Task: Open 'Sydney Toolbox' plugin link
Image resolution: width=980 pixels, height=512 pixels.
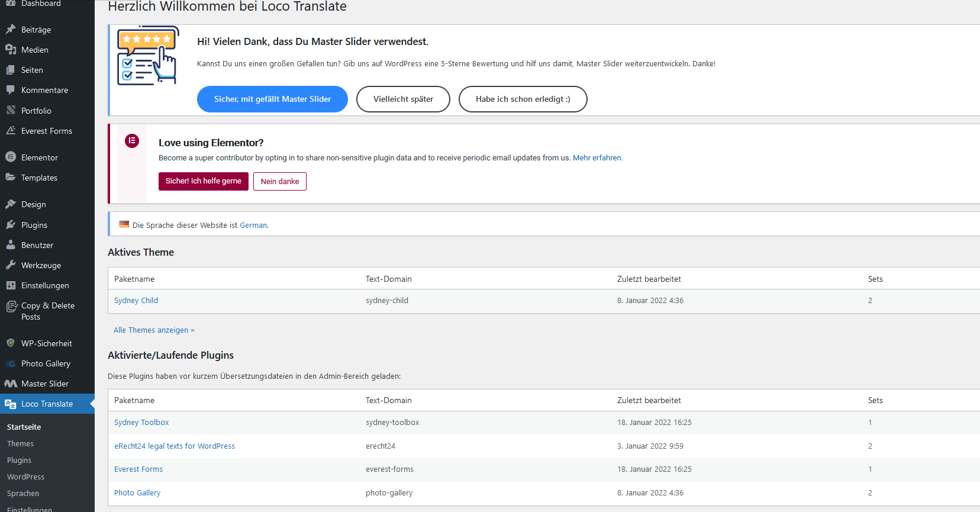Action: 141,423
